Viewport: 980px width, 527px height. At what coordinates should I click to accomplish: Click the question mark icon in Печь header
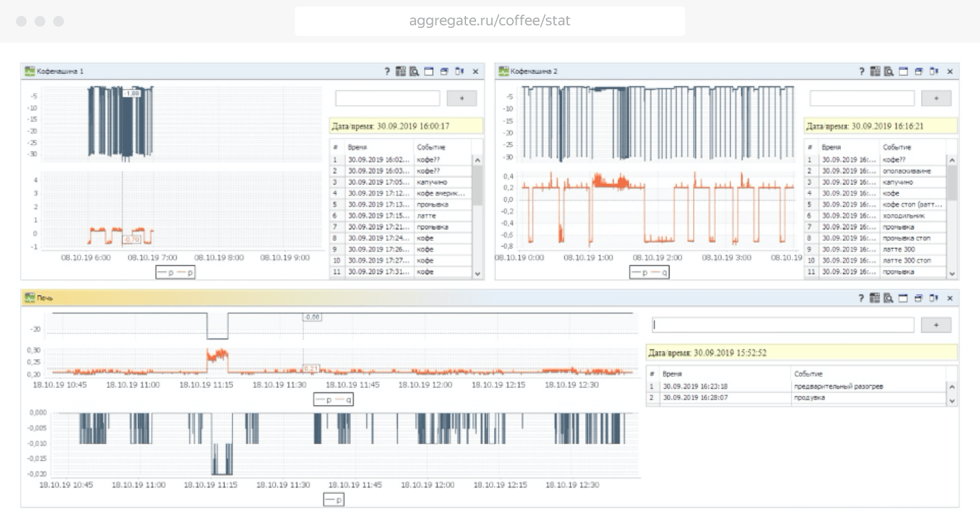tap(861, 297)
